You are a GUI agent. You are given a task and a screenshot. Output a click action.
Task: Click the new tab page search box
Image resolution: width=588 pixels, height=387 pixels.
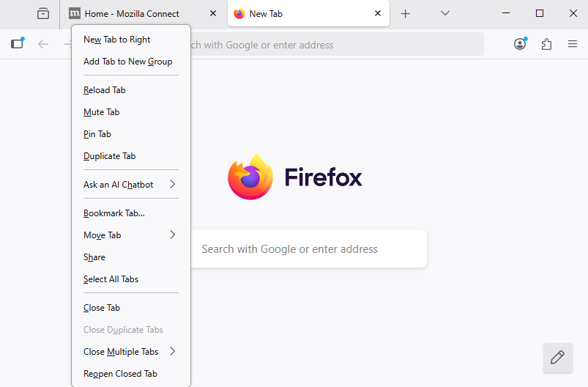pyautogui.click(x=308, y=248)
